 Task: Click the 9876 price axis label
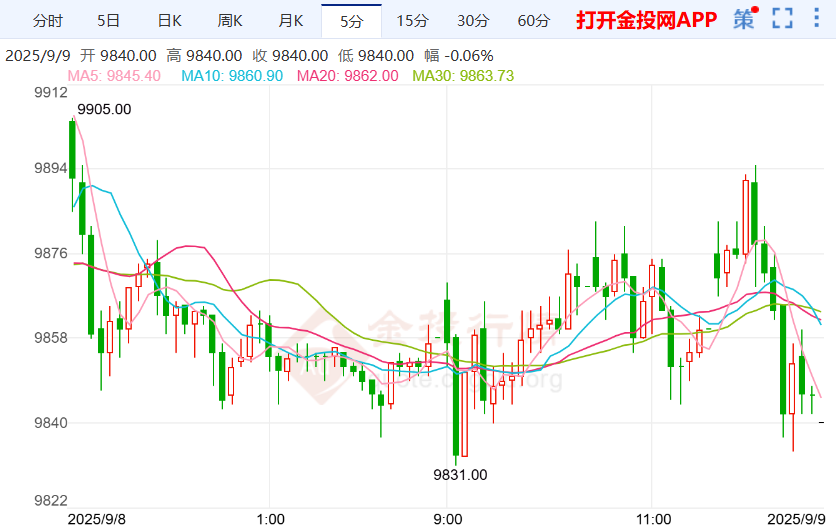[x=51, y=253]
